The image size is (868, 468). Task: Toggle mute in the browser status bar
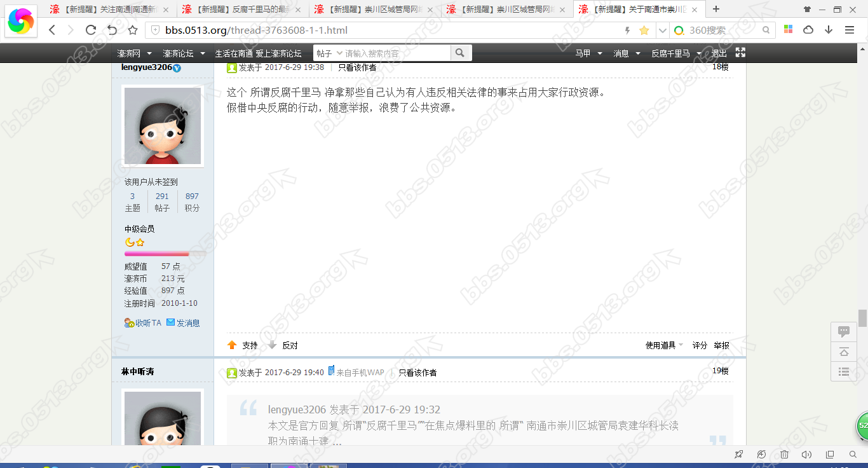[x=806, y=455]
